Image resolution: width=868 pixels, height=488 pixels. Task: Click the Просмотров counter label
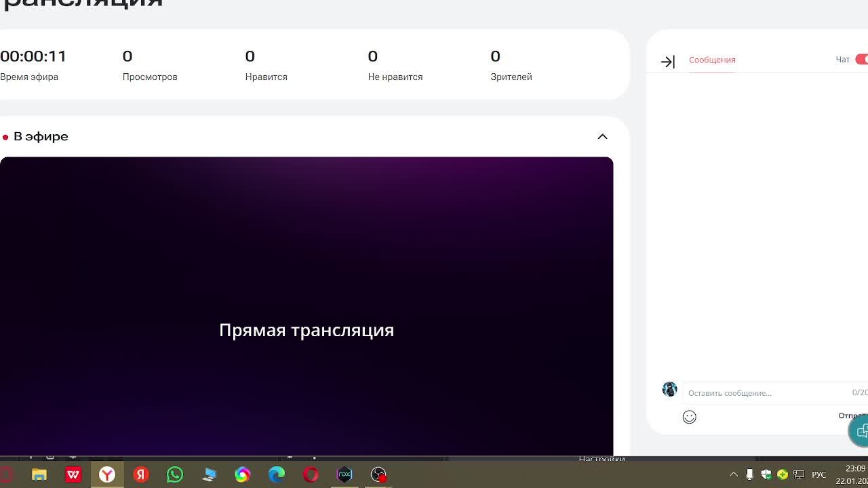coord(150,77)
